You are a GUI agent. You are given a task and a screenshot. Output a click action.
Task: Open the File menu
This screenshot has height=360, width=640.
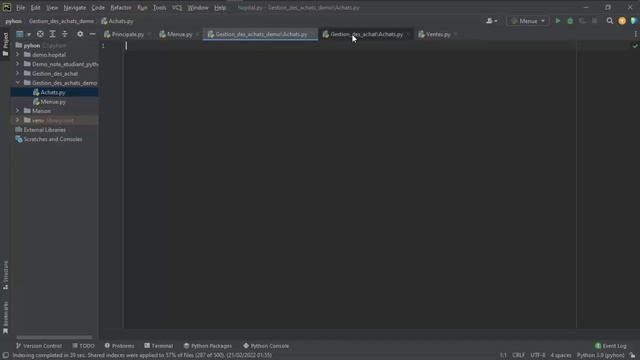click(x=20, y=8)
